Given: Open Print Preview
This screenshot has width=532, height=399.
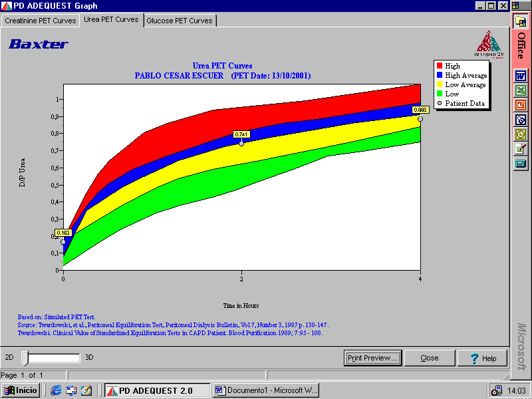Looking at the screenshot, I should pos(373,358).
